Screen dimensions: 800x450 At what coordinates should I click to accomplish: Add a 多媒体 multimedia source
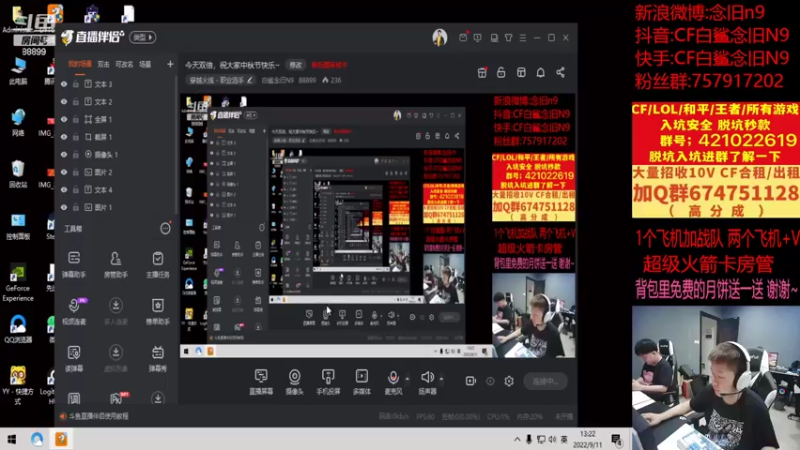[x=362, y=382]
